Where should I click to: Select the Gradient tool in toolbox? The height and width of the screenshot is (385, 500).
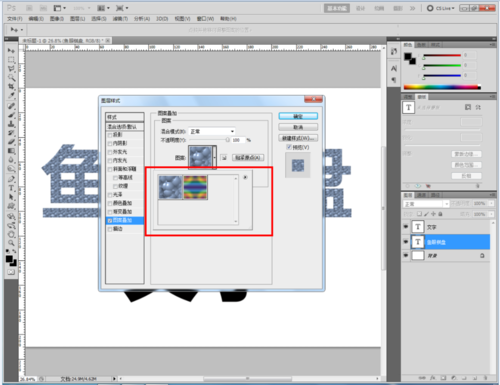click(11, 151)
